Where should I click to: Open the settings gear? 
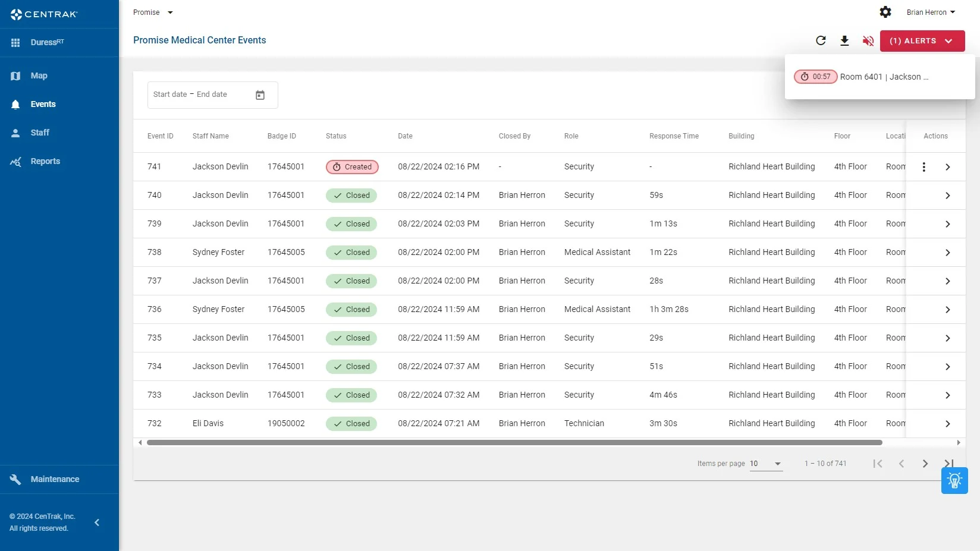tap(885, 12)
